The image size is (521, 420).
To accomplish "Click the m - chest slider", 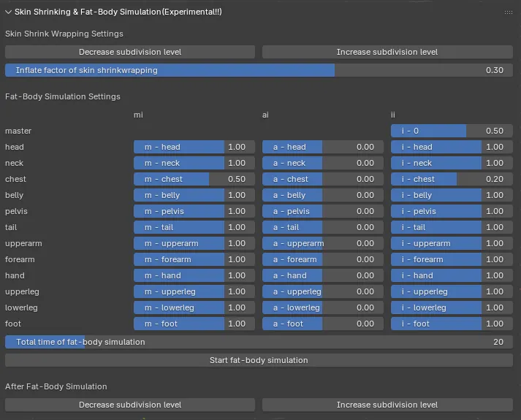I will pyautogui.click(x=194, y=179).
